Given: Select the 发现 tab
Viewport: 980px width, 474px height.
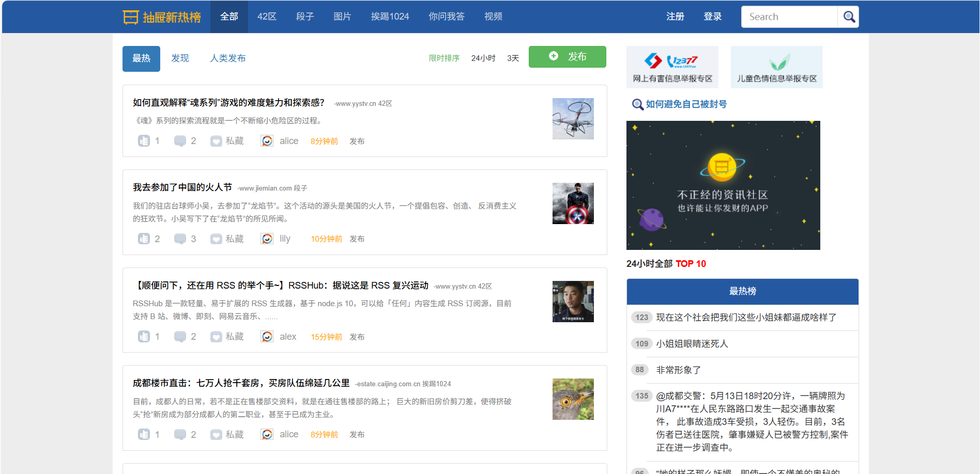Looking at the screenshot, I should [x=180, y=58].
